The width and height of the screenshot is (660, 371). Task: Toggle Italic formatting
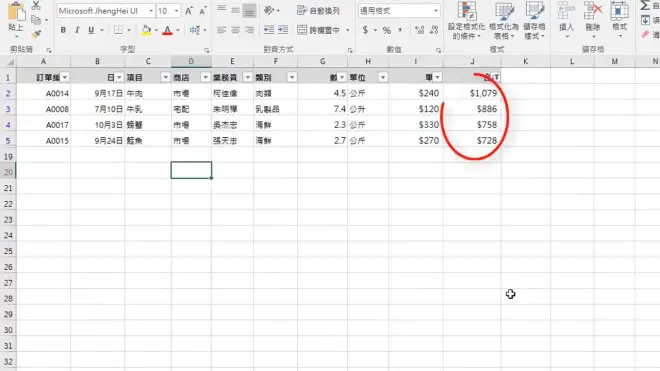coord(77,30)
